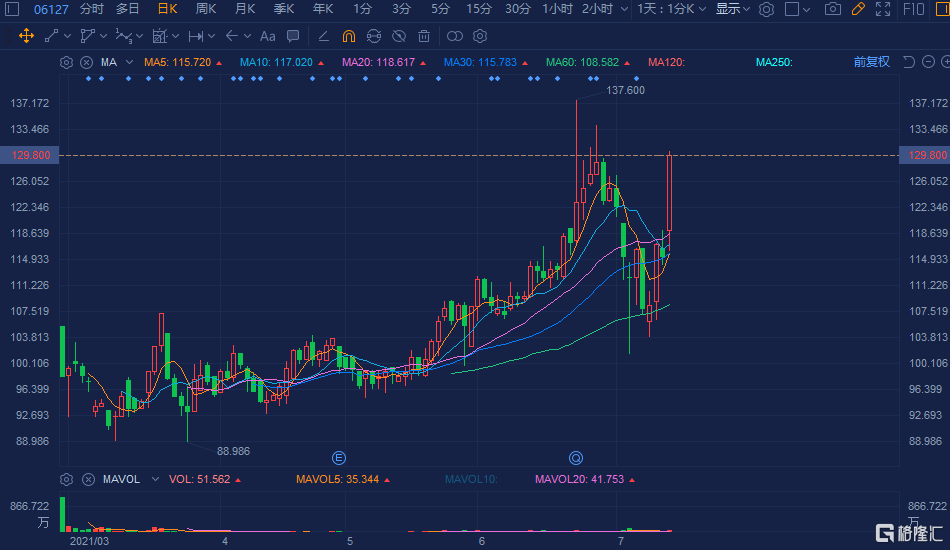Open MA indicator settings gear

(x=66, y=62)
